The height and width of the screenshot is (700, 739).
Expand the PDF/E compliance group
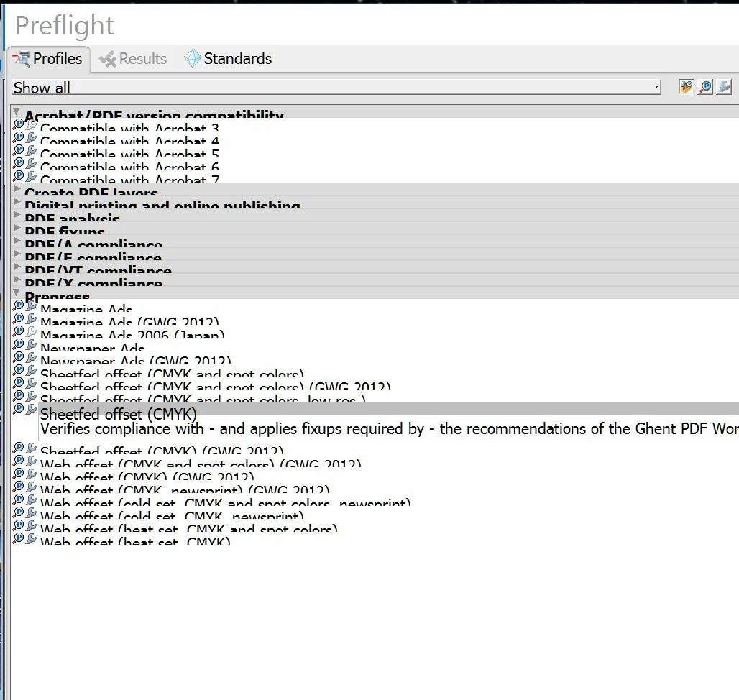click(x=17, y=254)
